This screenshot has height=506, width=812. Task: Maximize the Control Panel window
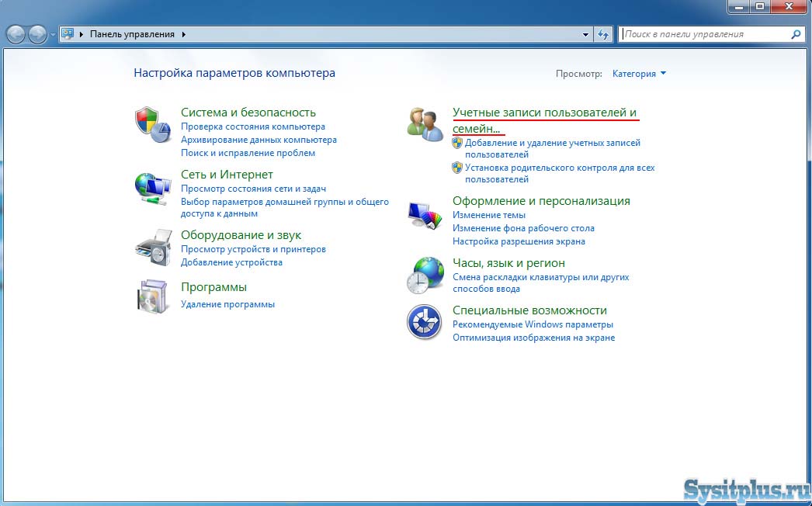[760, 6]
